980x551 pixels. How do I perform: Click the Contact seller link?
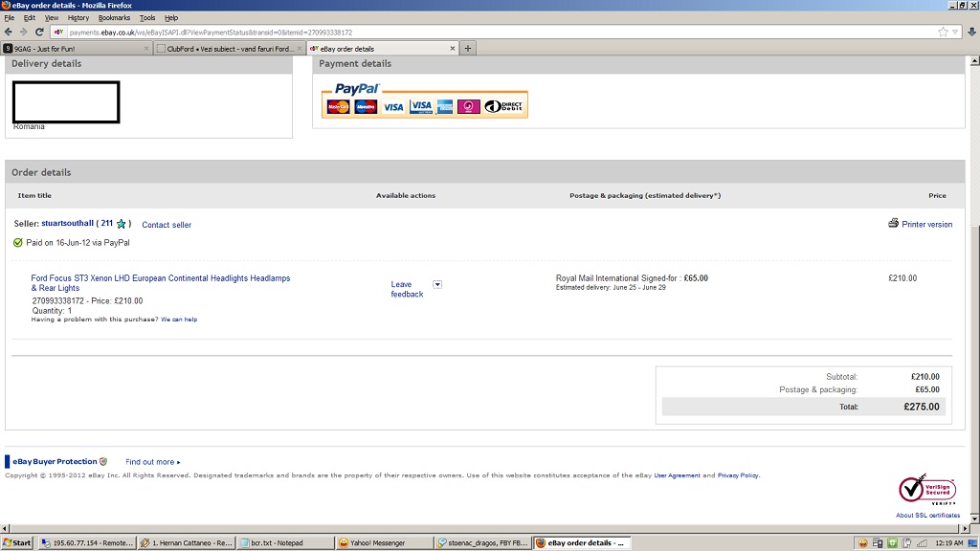click(x=167, y=225)
